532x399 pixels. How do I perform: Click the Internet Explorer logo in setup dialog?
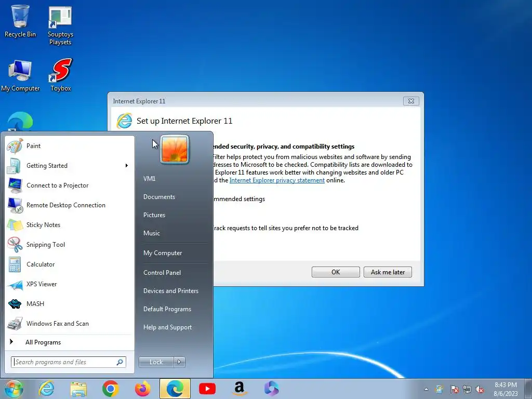click(x=124, y=121)
